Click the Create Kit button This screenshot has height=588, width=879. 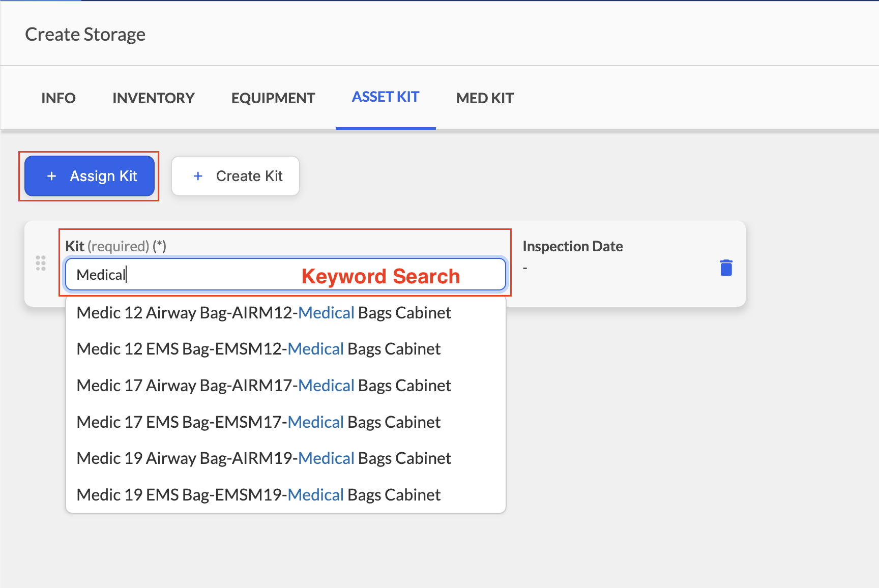click(x=236, y=176)
